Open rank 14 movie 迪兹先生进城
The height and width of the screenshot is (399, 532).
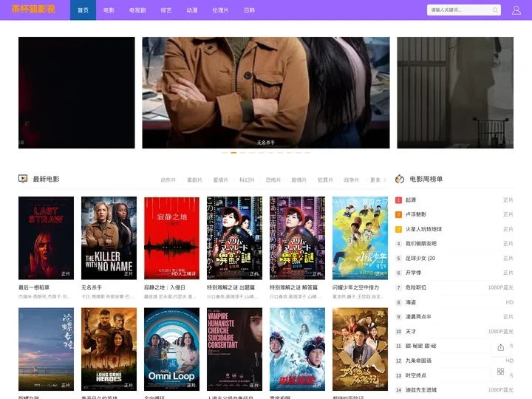(x=420, y=390)
